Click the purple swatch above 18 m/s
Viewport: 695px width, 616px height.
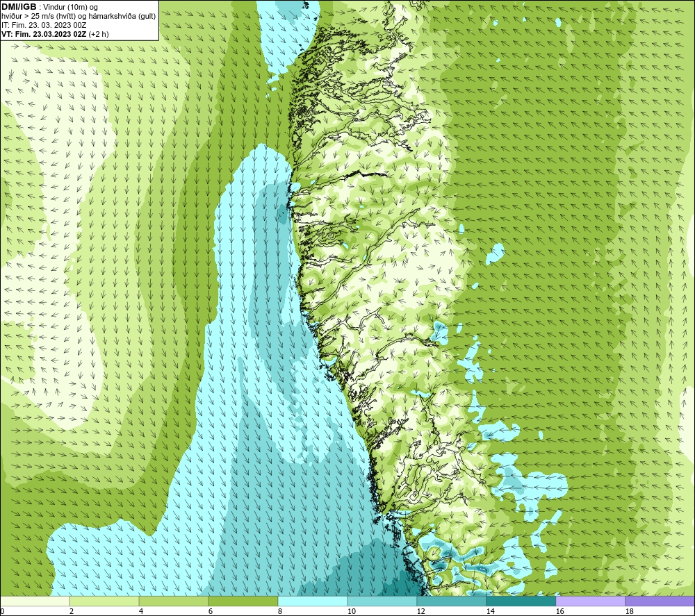tap(660, 601)
